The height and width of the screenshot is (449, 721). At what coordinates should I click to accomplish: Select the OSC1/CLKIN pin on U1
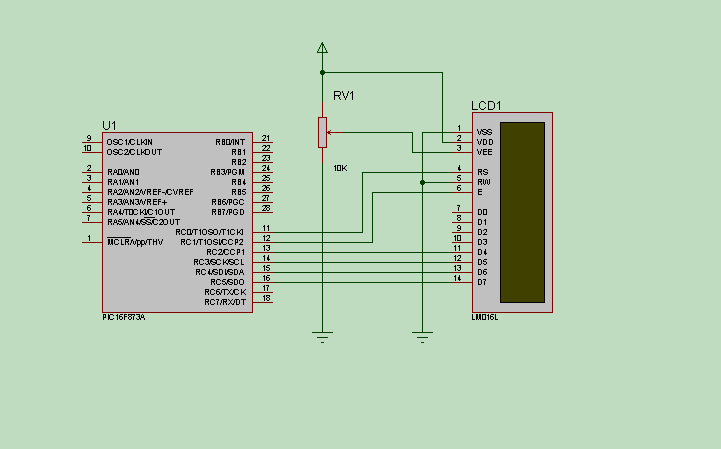90,141
